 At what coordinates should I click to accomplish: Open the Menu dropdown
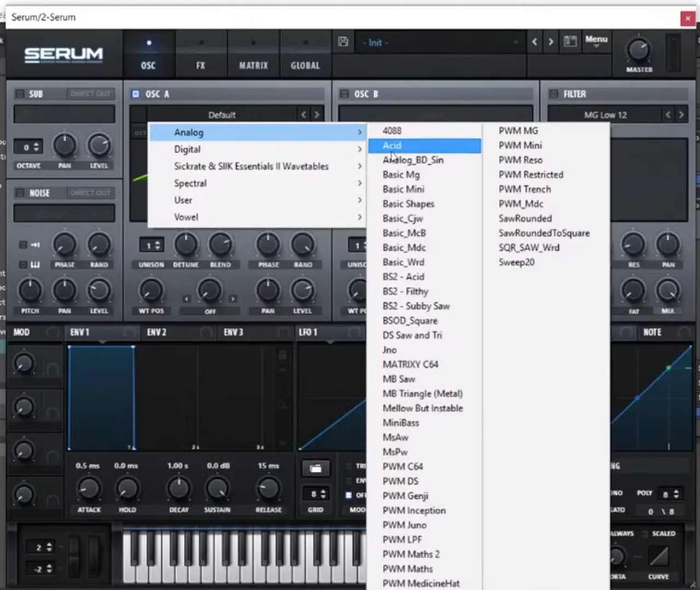[596, 41]
